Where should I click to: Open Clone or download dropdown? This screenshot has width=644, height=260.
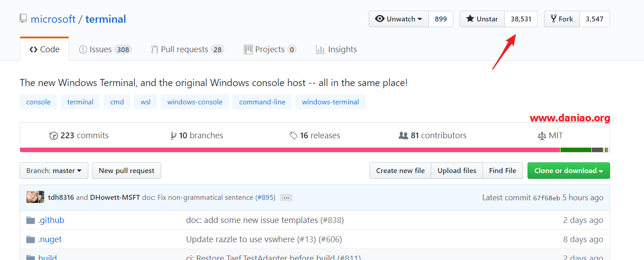[x=569, y=171]
